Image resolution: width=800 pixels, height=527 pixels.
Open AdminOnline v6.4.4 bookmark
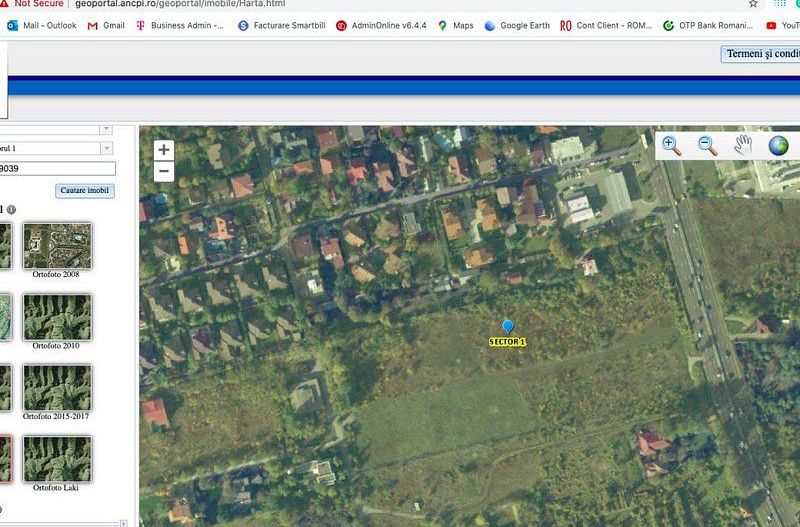pos(381,26)
